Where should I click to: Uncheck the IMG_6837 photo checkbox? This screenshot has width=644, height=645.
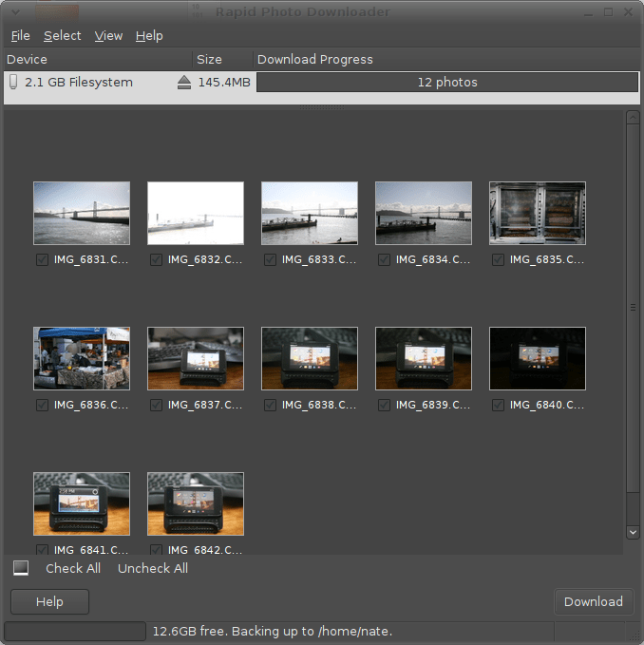pos(156,405)
